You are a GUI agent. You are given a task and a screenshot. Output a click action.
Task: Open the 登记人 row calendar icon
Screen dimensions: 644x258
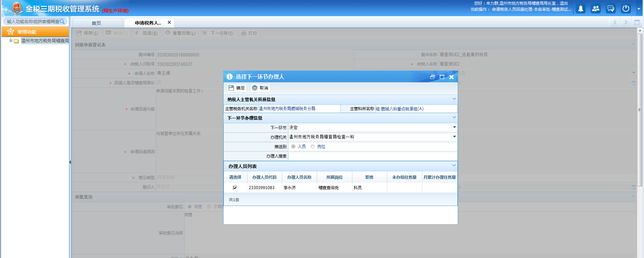point(633,187)
